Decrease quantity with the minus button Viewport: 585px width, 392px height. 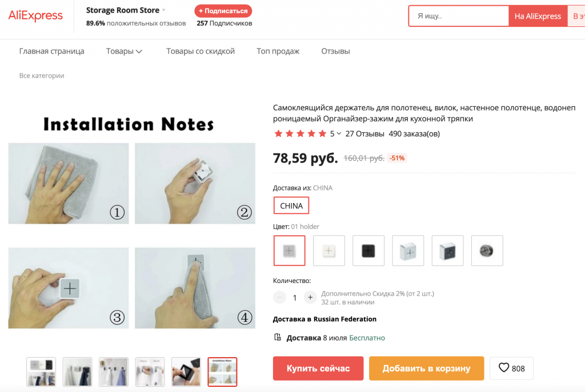(x=280, y=297)
